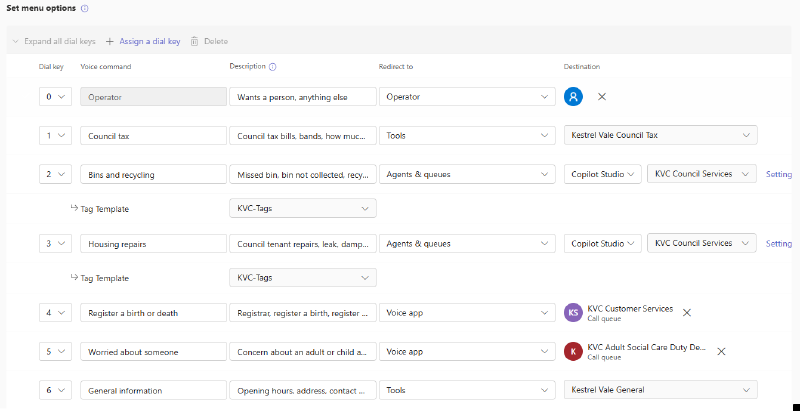
Task: Open Settings link in Housing repairs row
Action: click(780, 244)
